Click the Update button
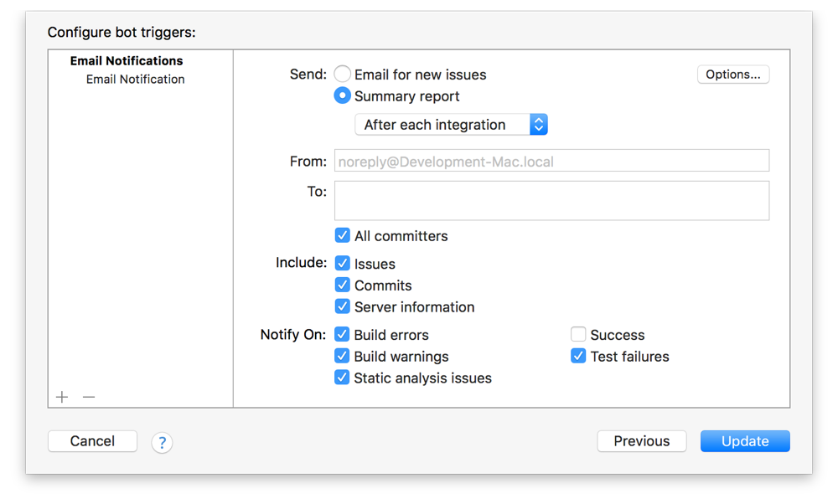The width and height of the screenshot is (838, 504). pyautogui.click(x=745, y=441)
